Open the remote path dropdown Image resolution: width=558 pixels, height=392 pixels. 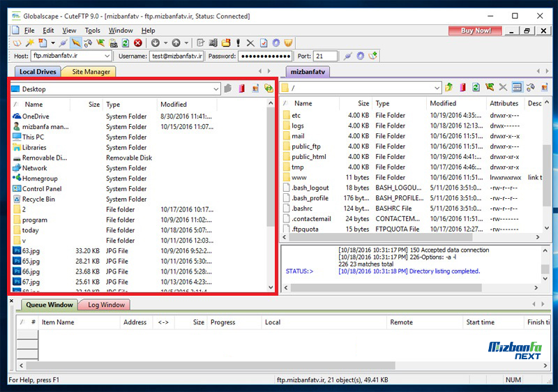[437, 88]
